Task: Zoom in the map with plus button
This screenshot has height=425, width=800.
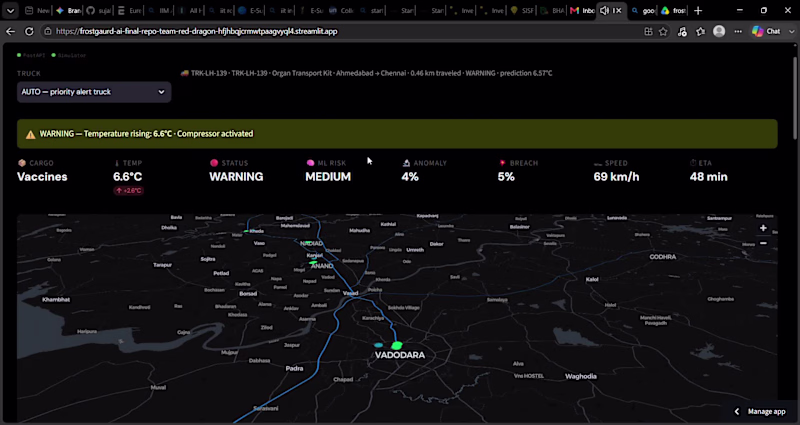Action: 763,228
